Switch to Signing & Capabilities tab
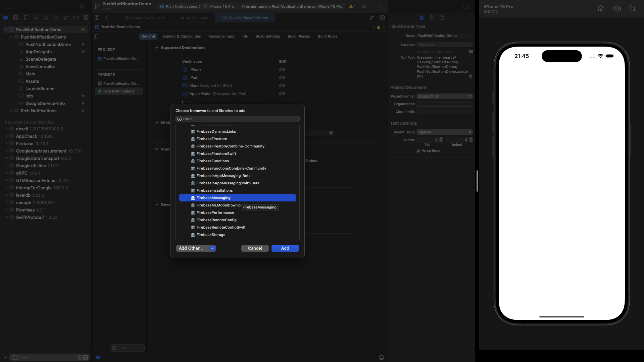644x362 pixels. 182,36
